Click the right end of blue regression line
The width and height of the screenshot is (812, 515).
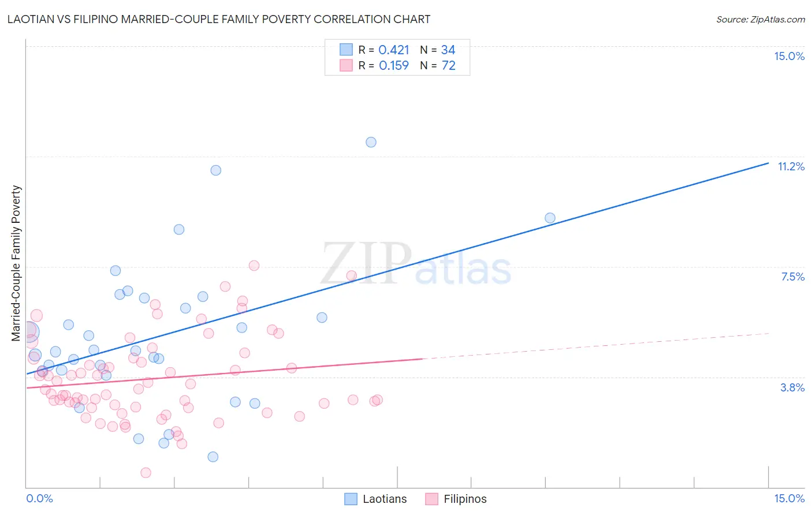(x=767, y=163)
